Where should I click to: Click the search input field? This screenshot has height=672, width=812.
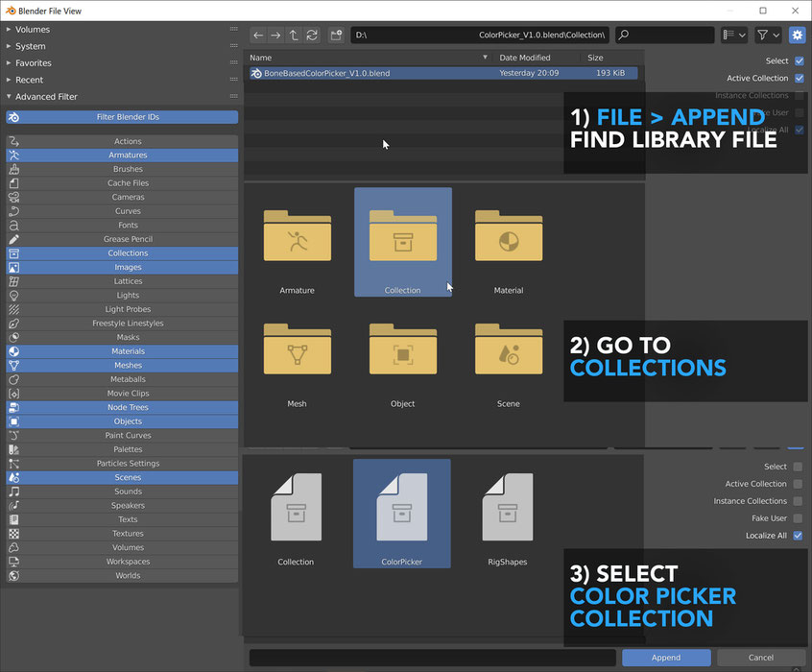[x=665, y=36]
